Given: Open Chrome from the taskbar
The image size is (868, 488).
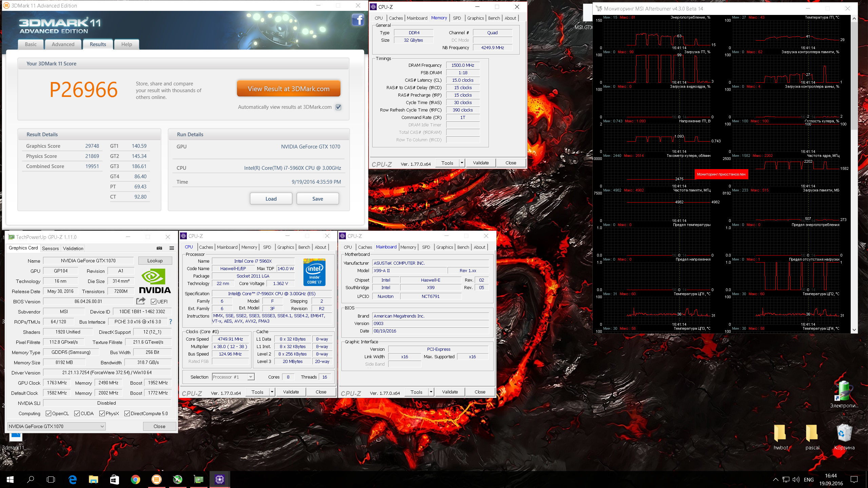Looking at the screenshot, I should click(135, 480).
